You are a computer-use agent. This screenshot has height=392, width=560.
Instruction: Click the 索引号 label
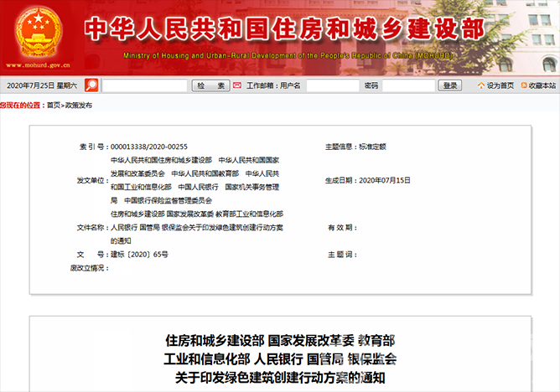click(94, 147)
